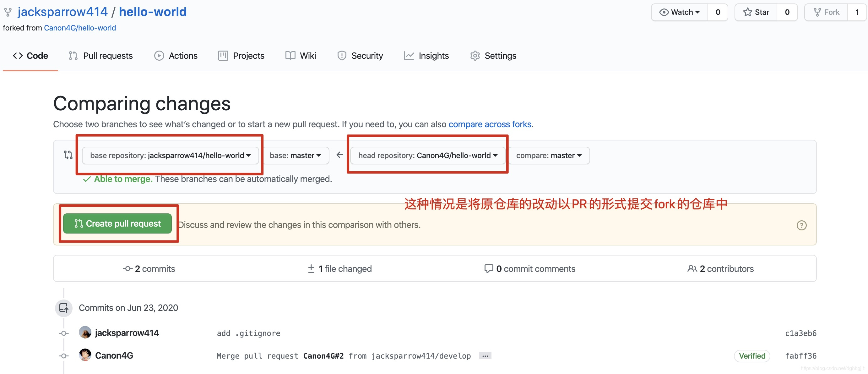Screen dimensions: 868x374
Task: Open the Watch notifications dropdown
Action: click(x=680, y=13)
